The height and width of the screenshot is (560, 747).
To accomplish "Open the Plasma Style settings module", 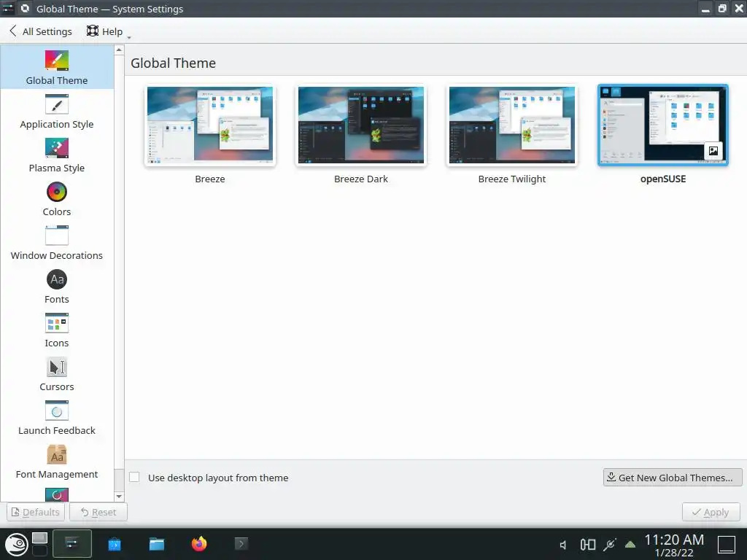I will click(x=57, y=156).
